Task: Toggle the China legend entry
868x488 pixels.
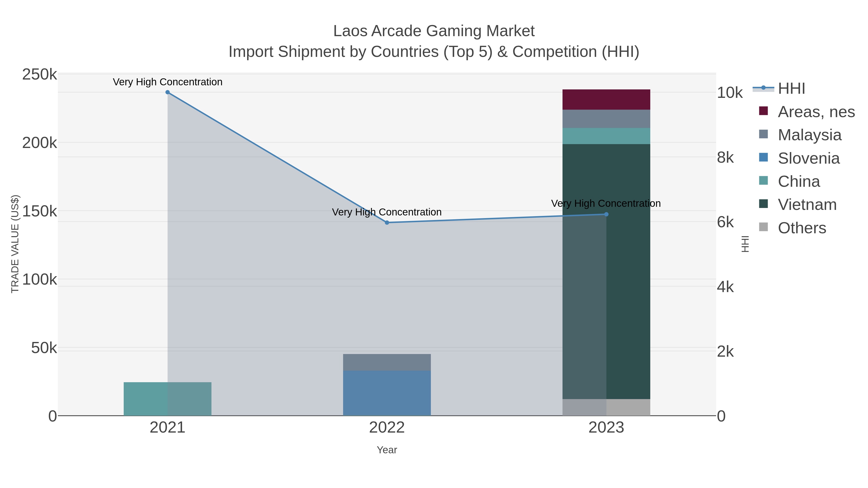Action: click(x=789, y=181)
